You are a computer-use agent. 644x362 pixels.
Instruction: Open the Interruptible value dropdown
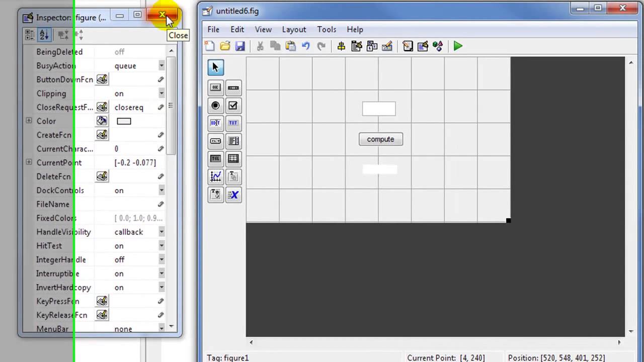click(162, 274)
